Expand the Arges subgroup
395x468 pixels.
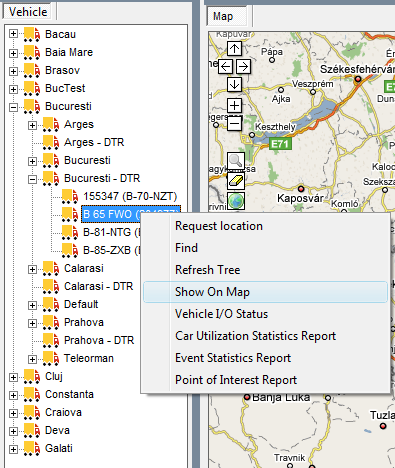point(32,125)
